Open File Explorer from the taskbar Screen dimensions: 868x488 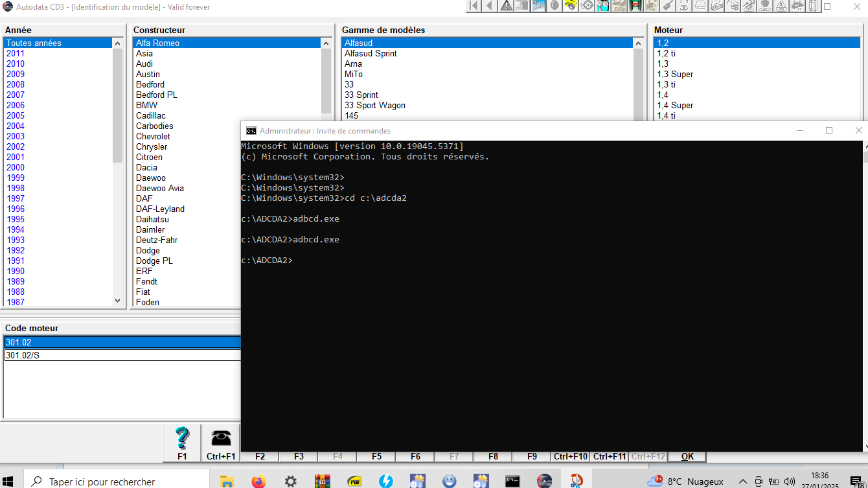click(227, 481)
